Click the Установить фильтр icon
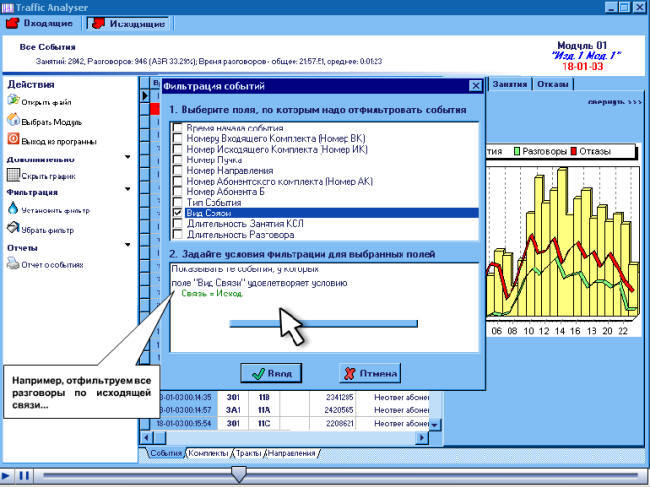This screenshot has width=650, height=487. point(13,209)
